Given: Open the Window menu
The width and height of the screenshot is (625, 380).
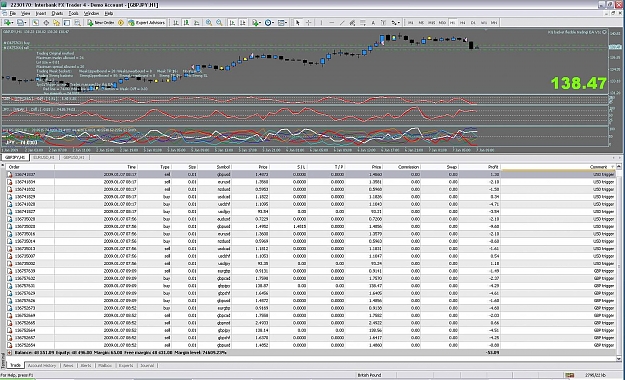Looking at the screenshot, I should tap(91, 13).
